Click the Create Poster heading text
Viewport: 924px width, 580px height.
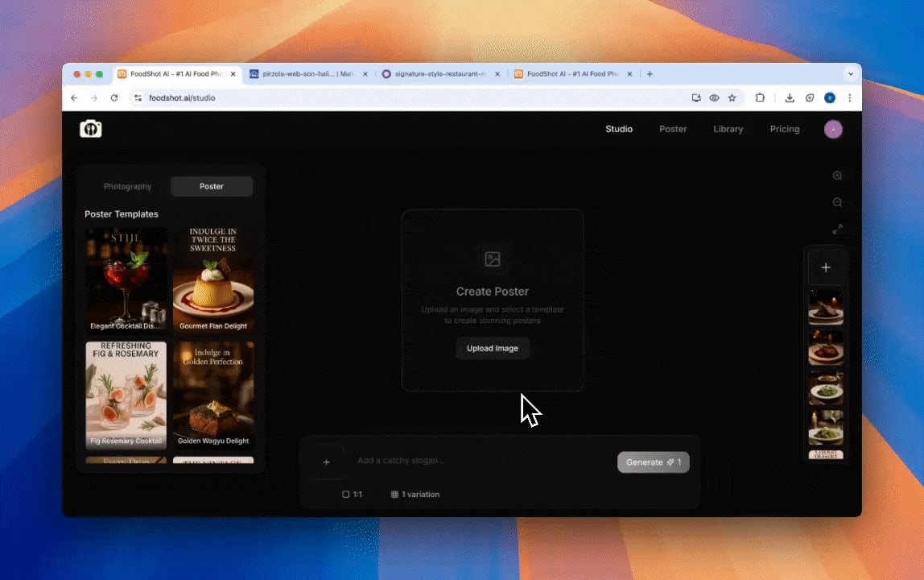492,292
